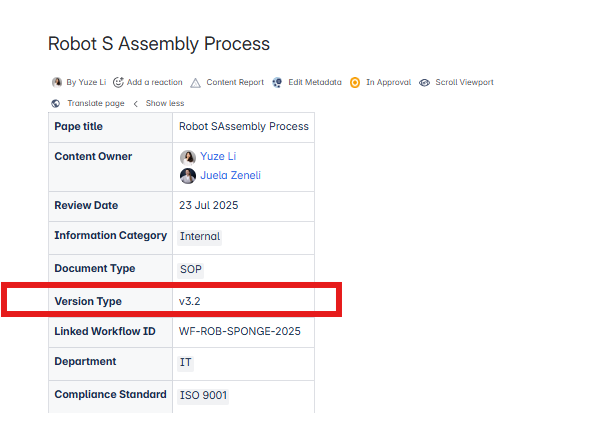Click the Add a reaction smiley icon
The height and width of the screenshot is (424, 591).
(118, 82)
